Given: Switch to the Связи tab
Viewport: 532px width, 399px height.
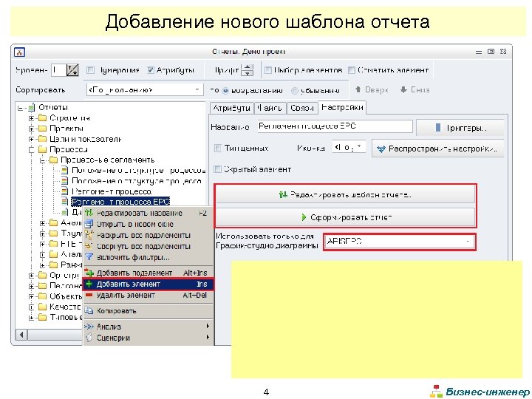Looking at the screenshot, I should click(x=302, y=108).
